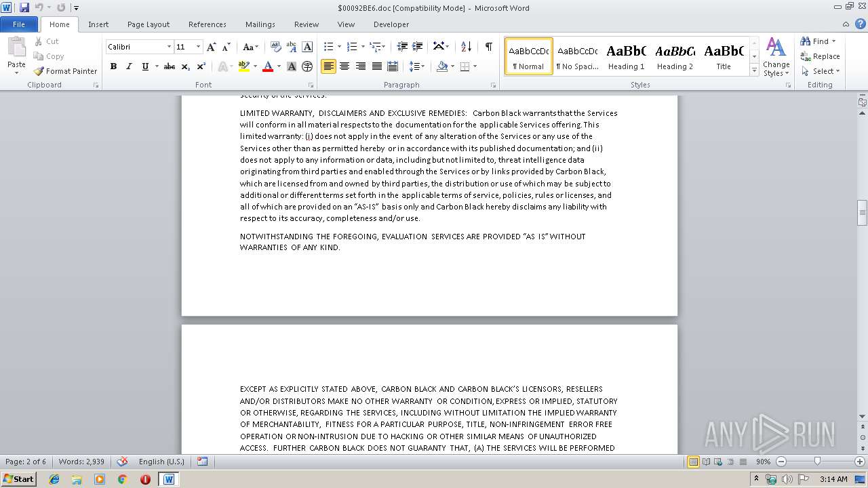Justify the paragraph text
Screen dimensions: 868x488
[376, 66]
